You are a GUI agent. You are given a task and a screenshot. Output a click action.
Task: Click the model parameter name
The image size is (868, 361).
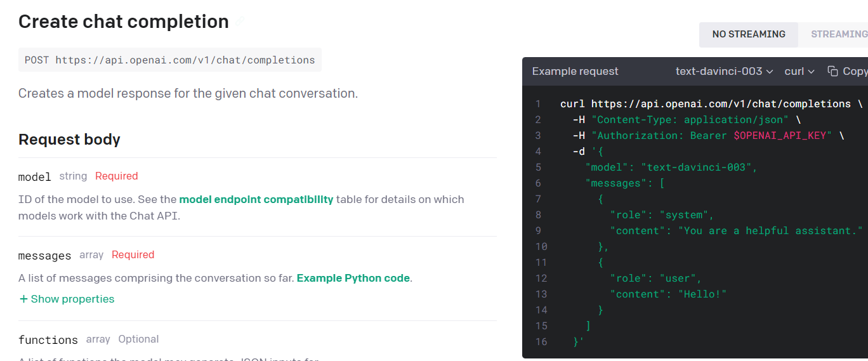(x=34, y=176)
